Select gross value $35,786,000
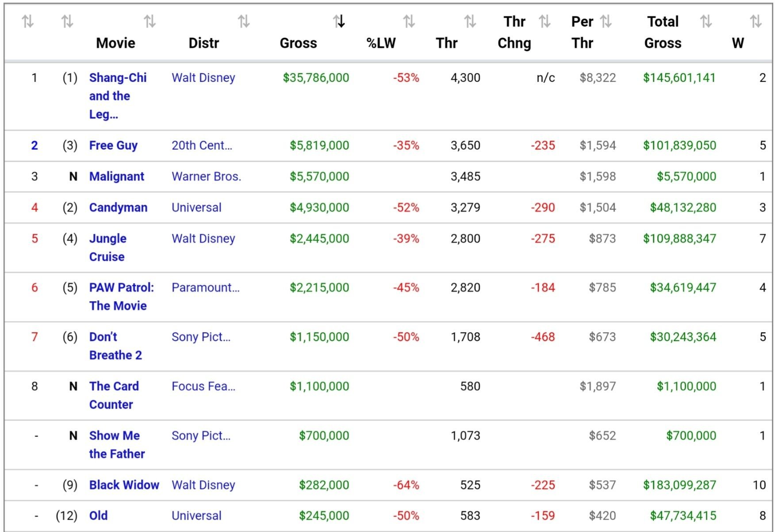This screenshot has height=532, width=782. tap(316, 78)
